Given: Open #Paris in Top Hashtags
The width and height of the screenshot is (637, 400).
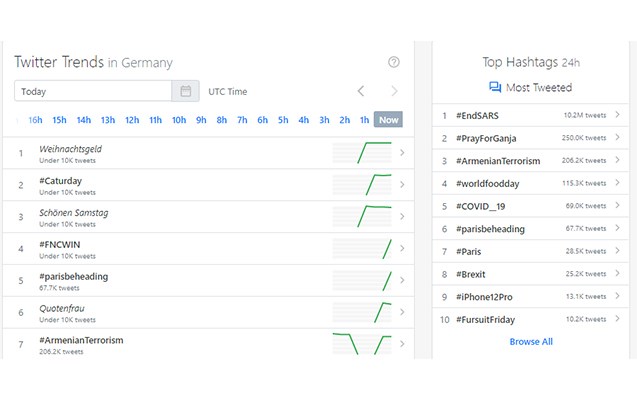Looking at the screenshot, I should (468, 252).
